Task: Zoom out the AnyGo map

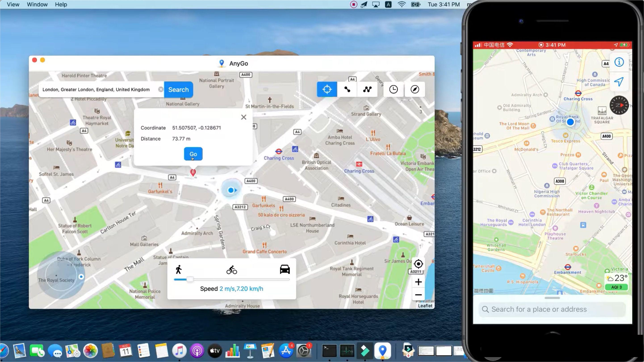Action: click(418, 295)
